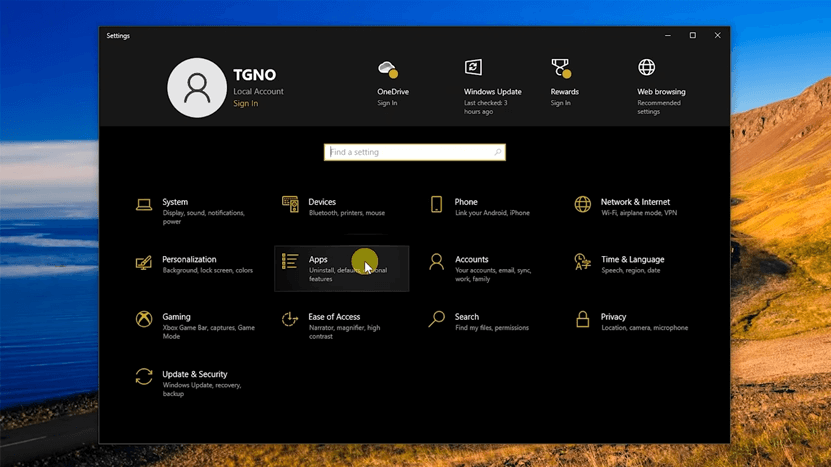This screenshot has width=831, height=467.
Task: Open the Rewards label in the header
Action: (564, 92)
